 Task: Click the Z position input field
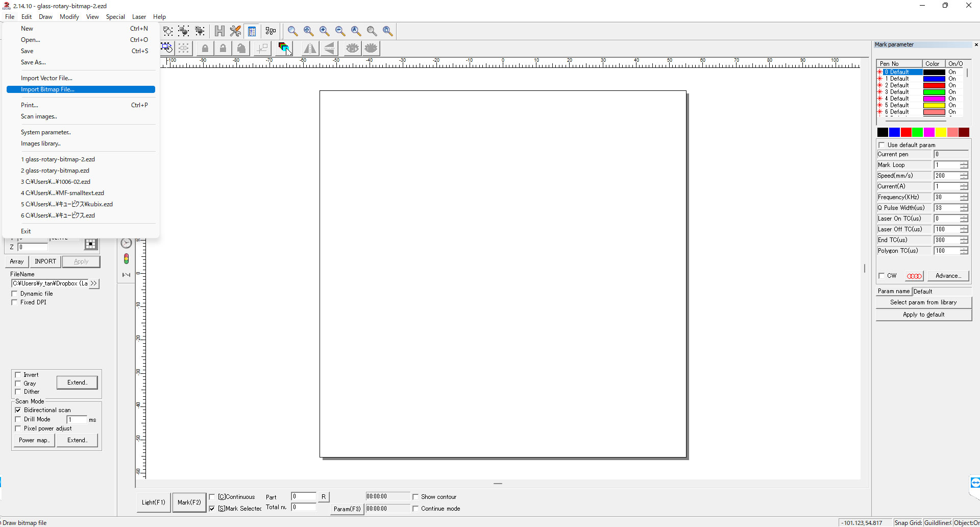[x=33, y=247]
